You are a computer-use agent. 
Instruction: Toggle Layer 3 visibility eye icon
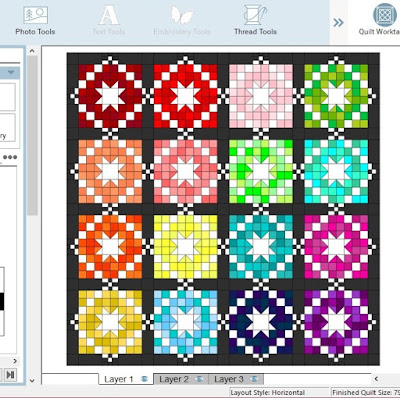254,379
